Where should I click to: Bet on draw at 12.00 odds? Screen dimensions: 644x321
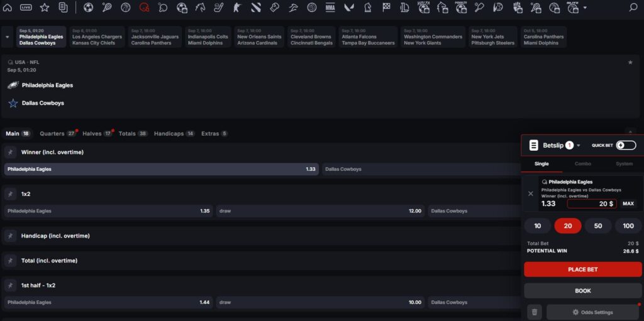(320, 211)
